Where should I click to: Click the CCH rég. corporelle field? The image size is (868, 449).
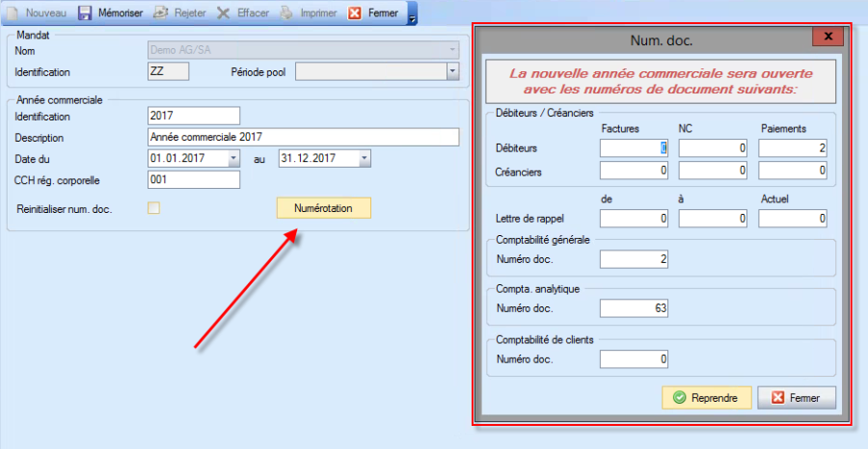click(x=194, y=180)
